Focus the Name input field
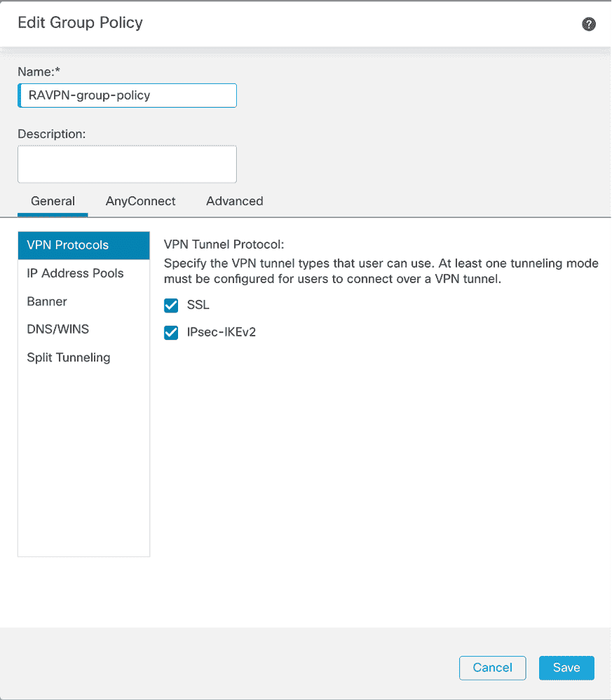This screenshot has width=612, height=700. (128, 95)
